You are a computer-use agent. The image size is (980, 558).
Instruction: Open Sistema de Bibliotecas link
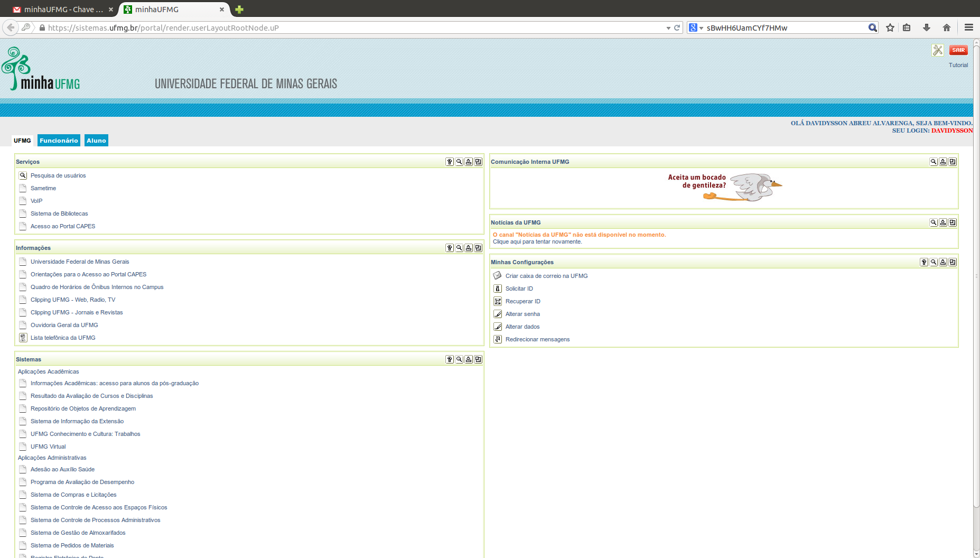tap(59, 213)
